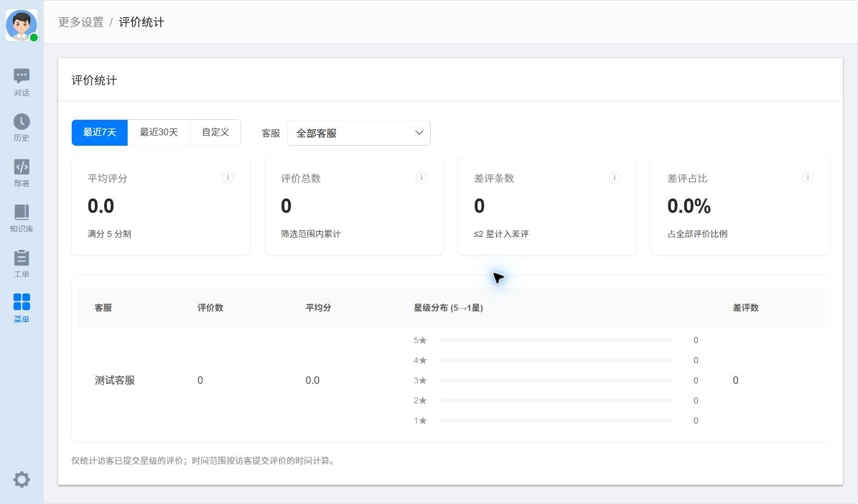Click the 评价统计 panel heading
Image resolution: width=858 pixels, height=504 pixels.
click(x=94, y=80)
